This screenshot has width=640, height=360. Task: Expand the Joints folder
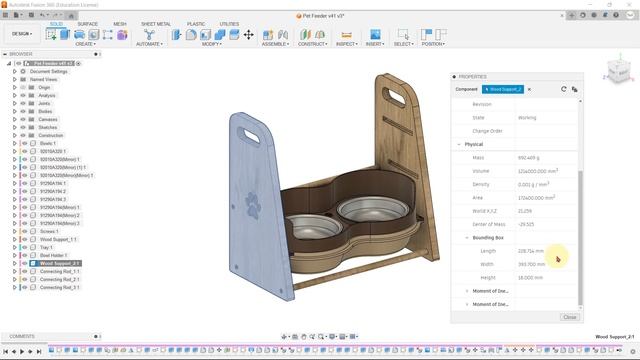[x=15, y=103]
